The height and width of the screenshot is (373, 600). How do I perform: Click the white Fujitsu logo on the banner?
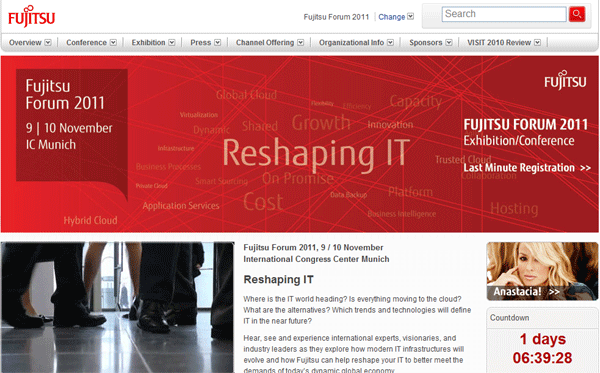point(565,80)
